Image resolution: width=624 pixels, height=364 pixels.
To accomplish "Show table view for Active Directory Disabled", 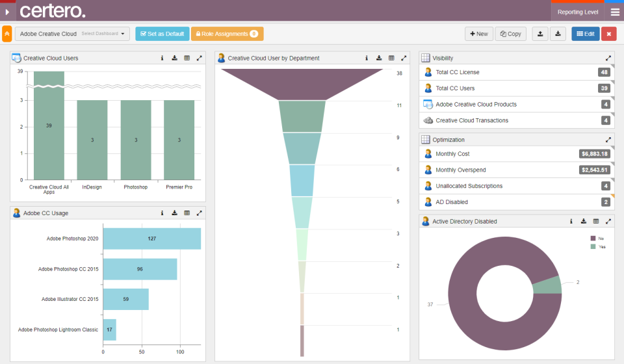I will point(596,221).
